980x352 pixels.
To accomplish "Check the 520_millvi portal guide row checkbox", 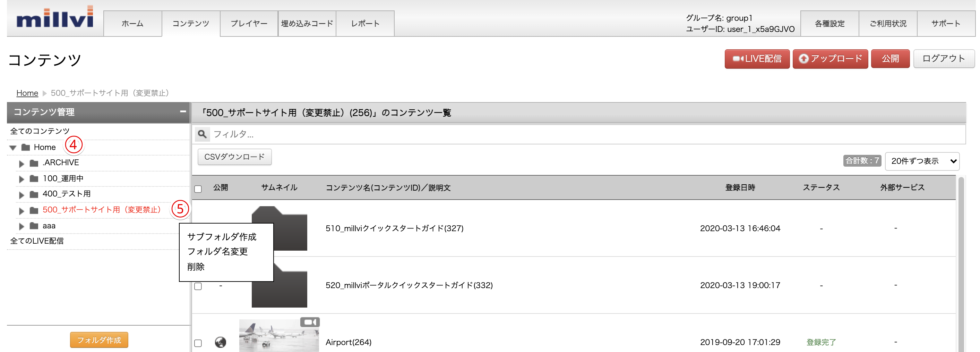I will pos(198,286).
